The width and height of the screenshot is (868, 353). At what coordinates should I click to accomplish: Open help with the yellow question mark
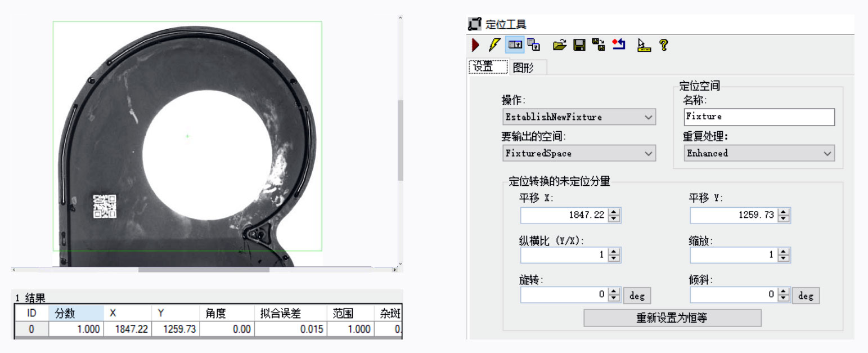[x=664, y=45]
